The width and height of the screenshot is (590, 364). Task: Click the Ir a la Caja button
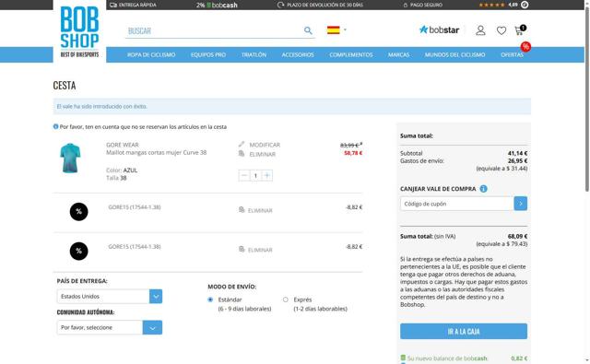click(464, 331)
